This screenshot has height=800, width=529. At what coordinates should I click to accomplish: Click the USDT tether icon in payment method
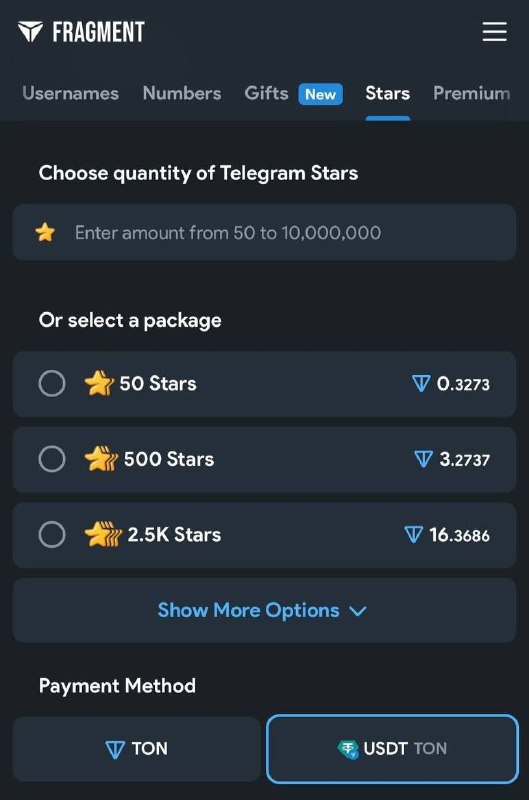pos(348,748)
